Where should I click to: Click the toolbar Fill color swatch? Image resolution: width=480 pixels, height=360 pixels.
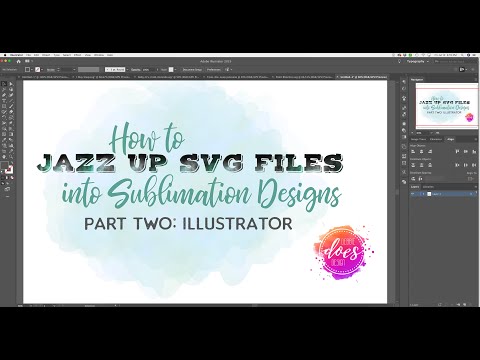pyautogui.click(x=4, y=166)
